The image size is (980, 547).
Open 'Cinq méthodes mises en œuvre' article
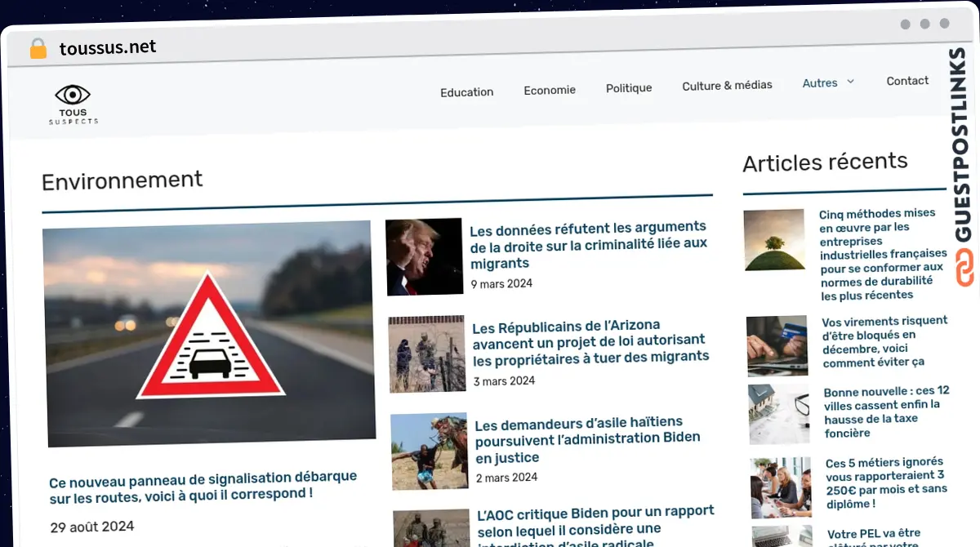(x=882, y=254)
